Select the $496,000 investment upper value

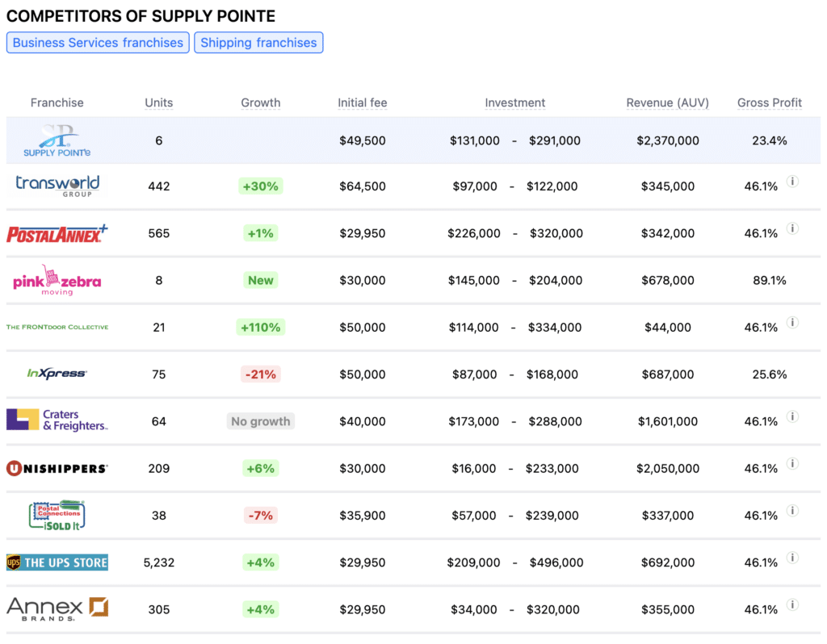pos(556,562)
